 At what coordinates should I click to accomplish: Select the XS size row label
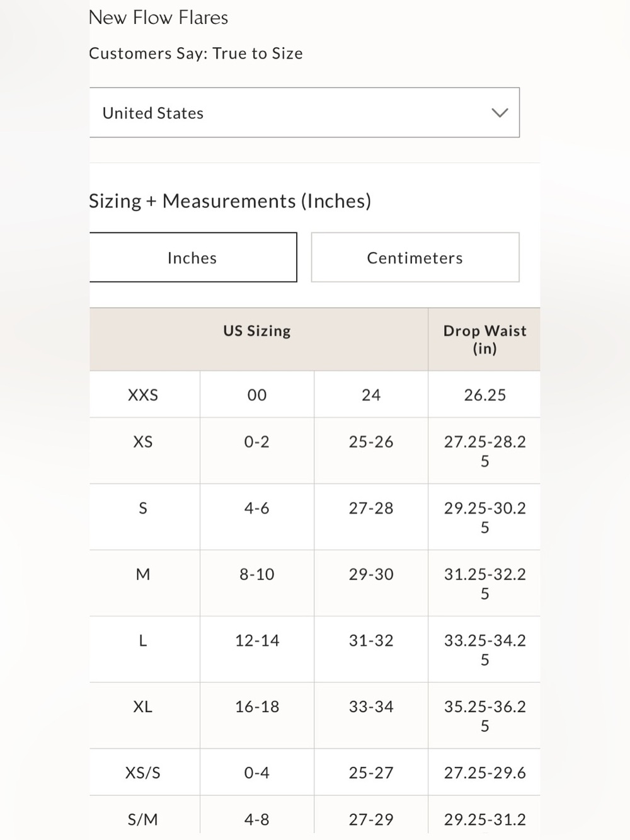tap(143, 442)
